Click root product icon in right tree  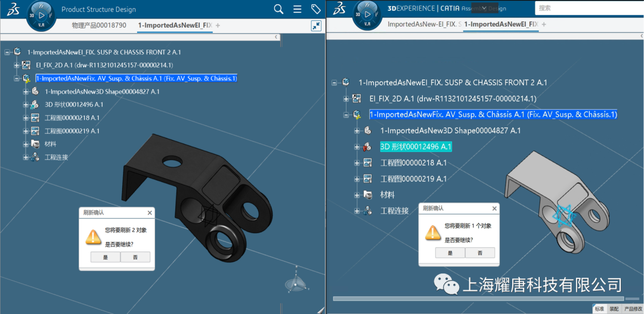point(346,82)
